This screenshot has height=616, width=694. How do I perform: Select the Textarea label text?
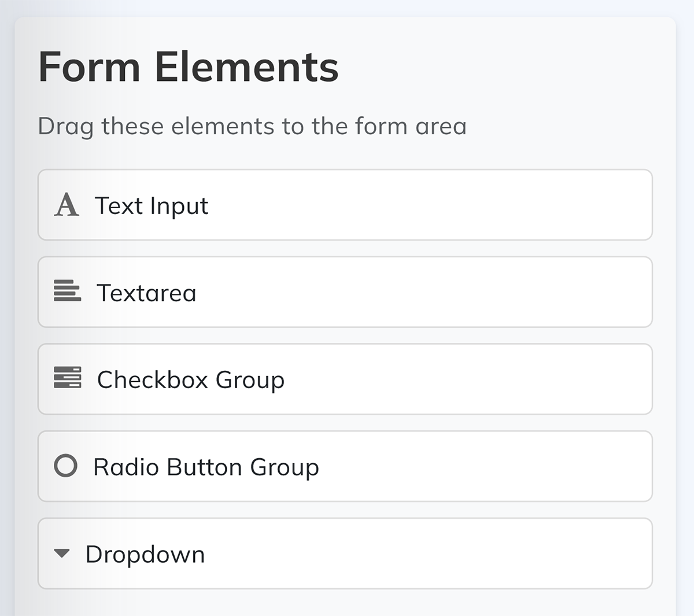pos(146,293)
